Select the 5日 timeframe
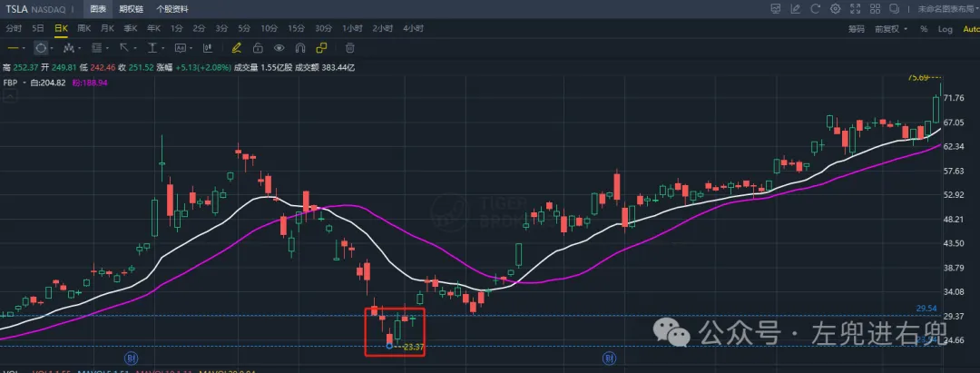 (38, 29)
